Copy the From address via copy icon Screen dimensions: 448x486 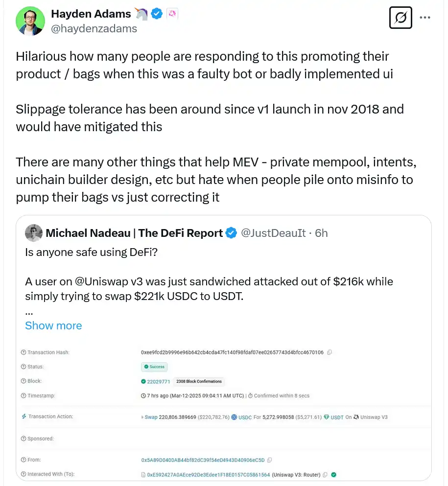click(x=270, y=460)
